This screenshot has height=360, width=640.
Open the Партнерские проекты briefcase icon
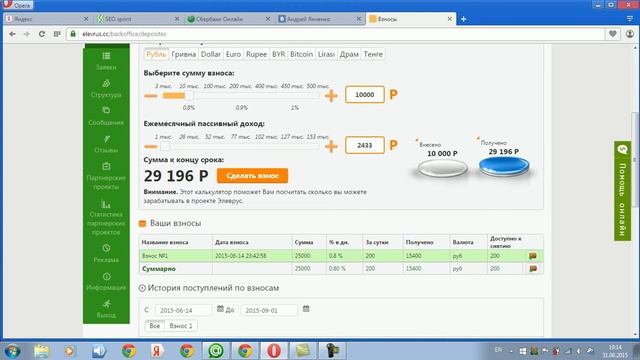tap(106, 166)
